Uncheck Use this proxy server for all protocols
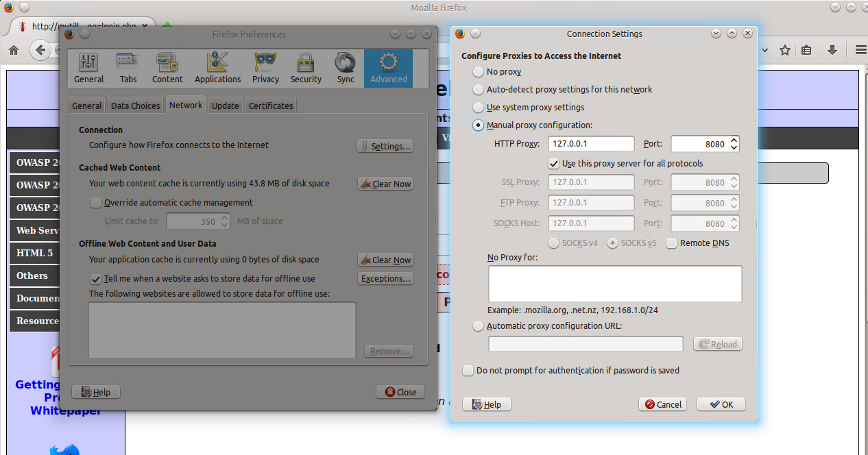868x455 pixels. point(554,164)
